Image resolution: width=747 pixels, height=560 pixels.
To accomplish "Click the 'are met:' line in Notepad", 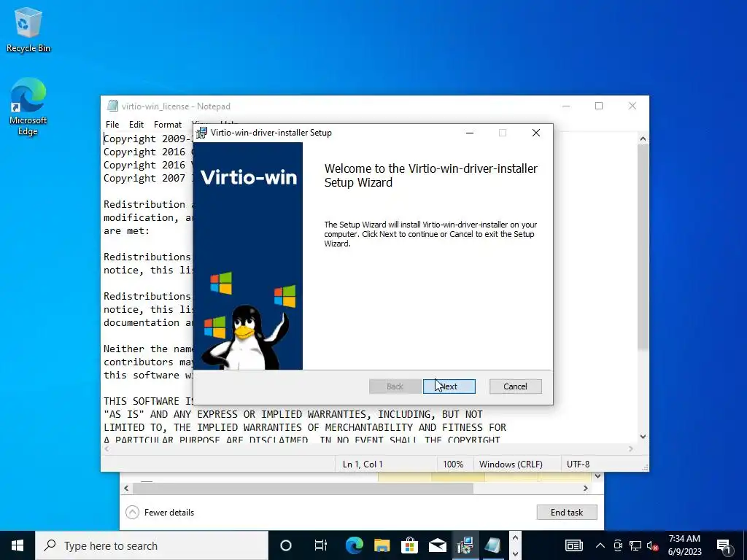I will pyautogui.click(x=127, y=230).
